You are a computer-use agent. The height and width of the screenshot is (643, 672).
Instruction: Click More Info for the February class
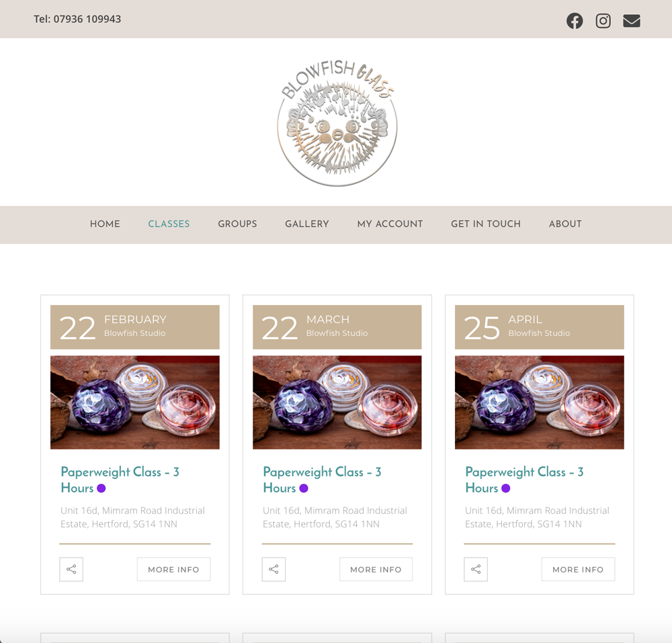tap(173, 569)
